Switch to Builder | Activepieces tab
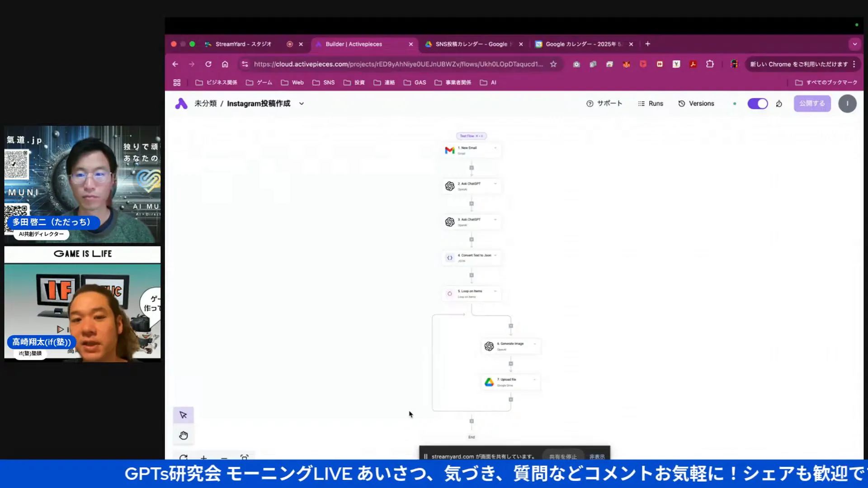868x488 pixels. click(364, 44)
